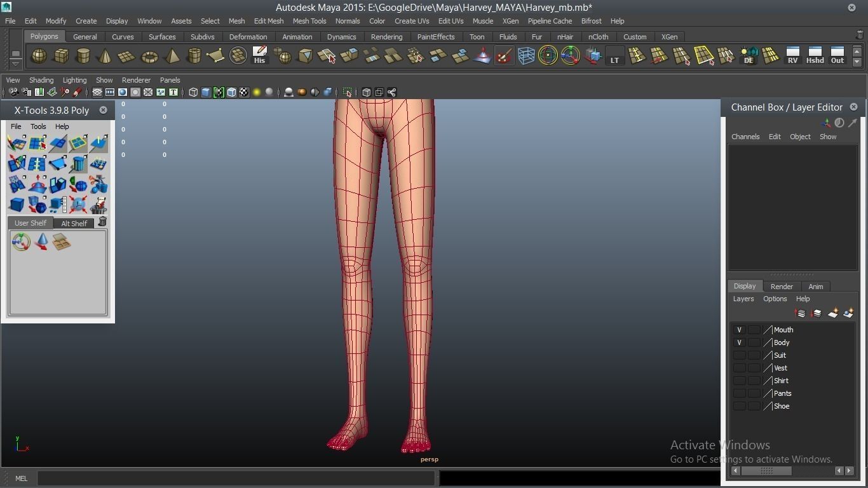Image resolution: width=868 pixels, height=488 pixels.
Task: Open Options menu in Layer Editor
Action: click(775, 299)
